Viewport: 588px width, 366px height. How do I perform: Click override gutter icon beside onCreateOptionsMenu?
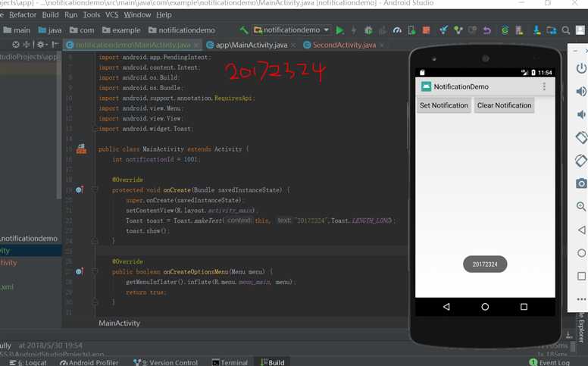(x=80, y=271)
